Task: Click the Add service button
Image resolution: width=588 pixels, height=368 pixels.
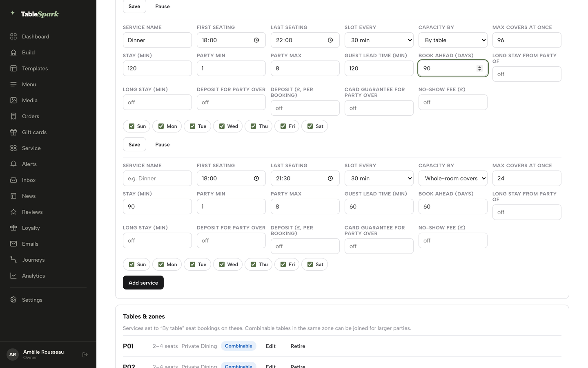Action: [x=143, y=283]
